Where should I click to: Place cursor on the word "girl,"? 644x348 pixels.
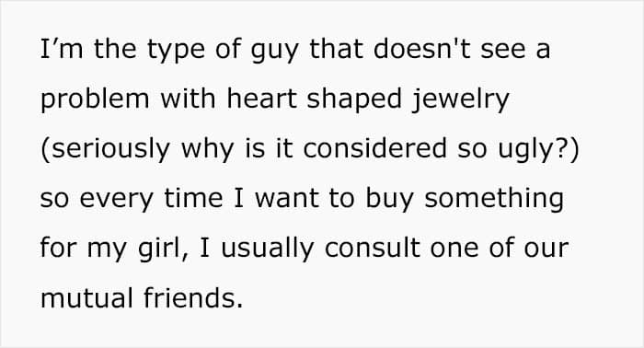pyautogui.click(x=163, y=249)
